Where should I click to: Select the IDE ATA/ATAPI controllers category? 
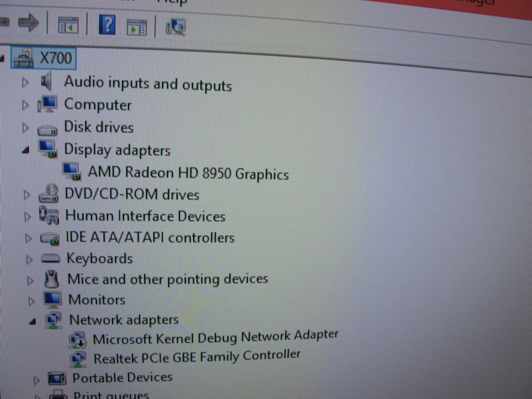tap(150, 237)
